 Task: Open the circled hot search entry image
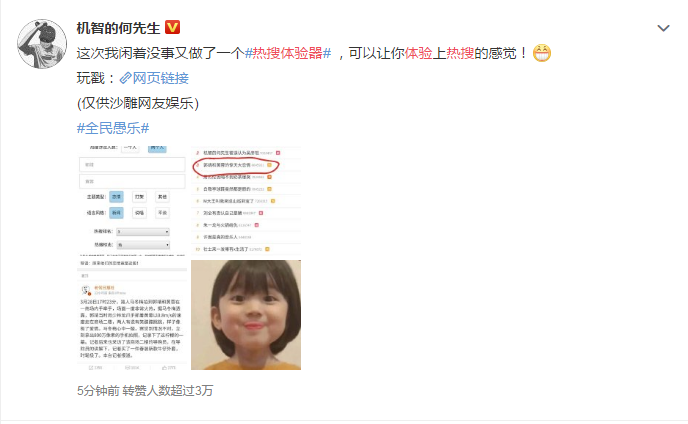click(x=236, y=165)
